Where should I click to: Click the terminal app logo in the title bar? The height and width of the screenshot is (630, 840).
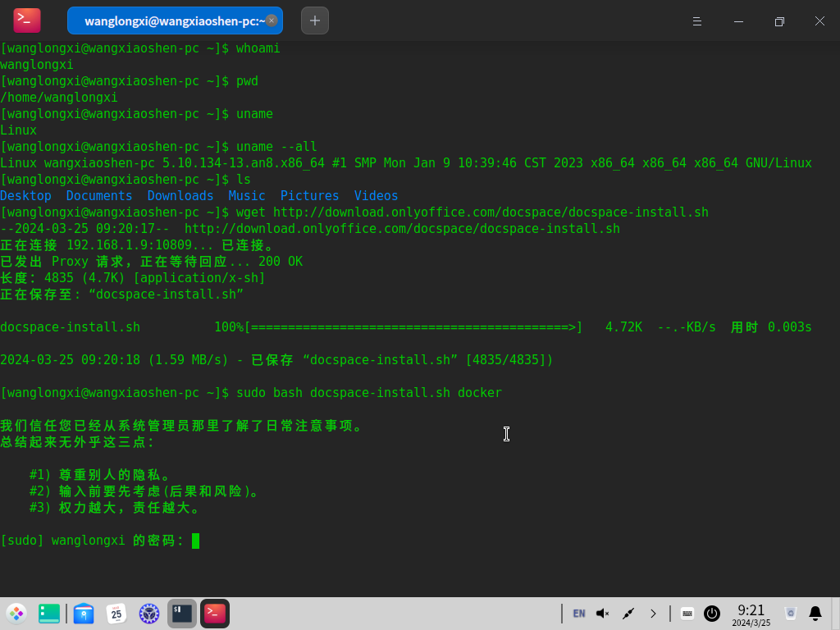(27, 21)
